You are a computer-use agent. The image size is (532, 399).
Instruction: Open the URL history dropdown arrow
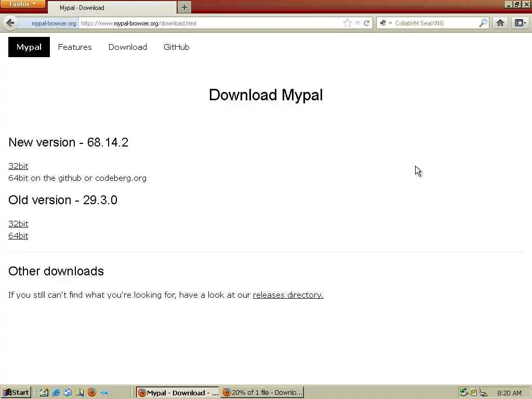[357, 23]
